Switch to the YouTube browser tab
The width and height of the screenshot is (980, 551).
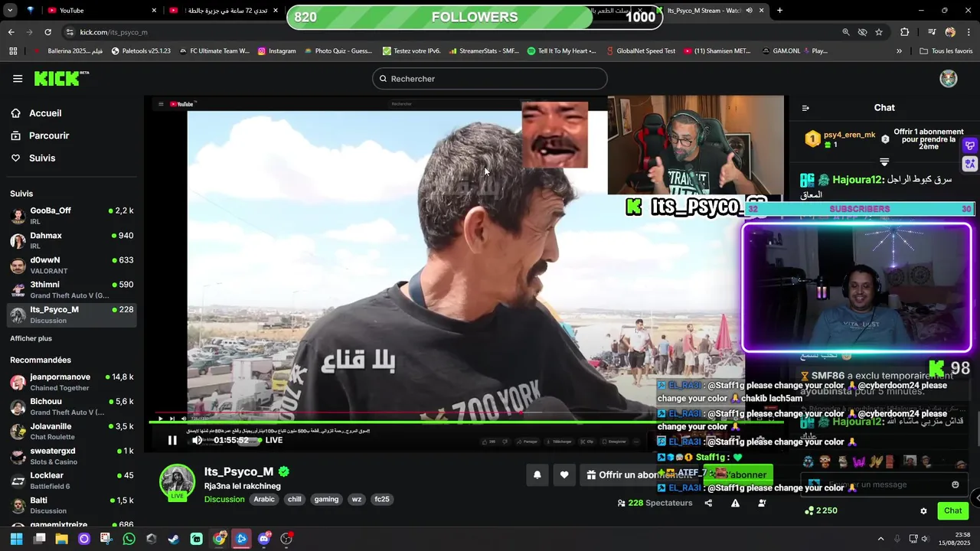100,11
